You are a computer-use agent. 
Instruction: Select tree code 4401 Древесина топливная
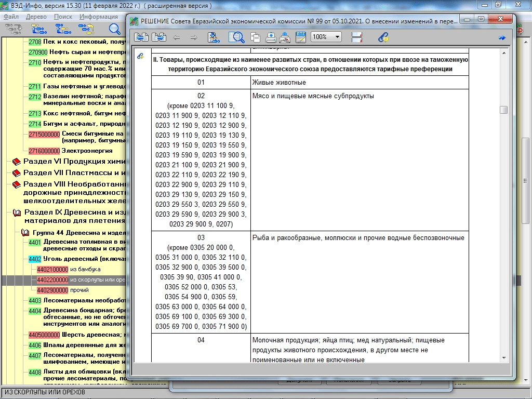35,242
